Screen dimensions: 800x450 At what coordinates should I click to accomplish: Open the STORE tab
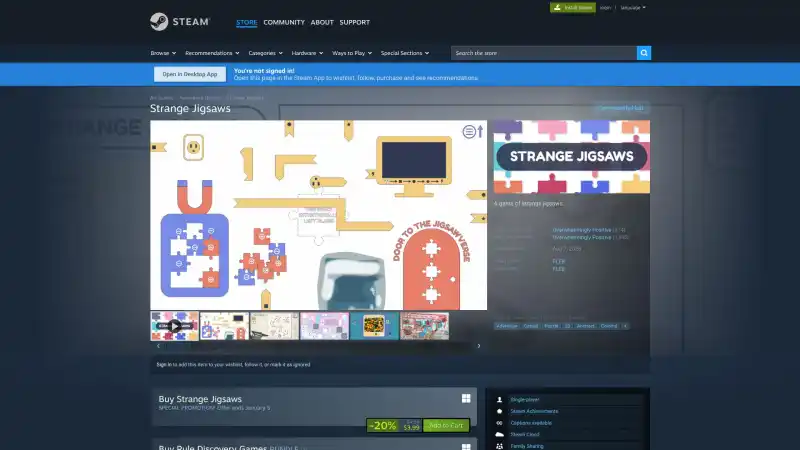(246, 22)
